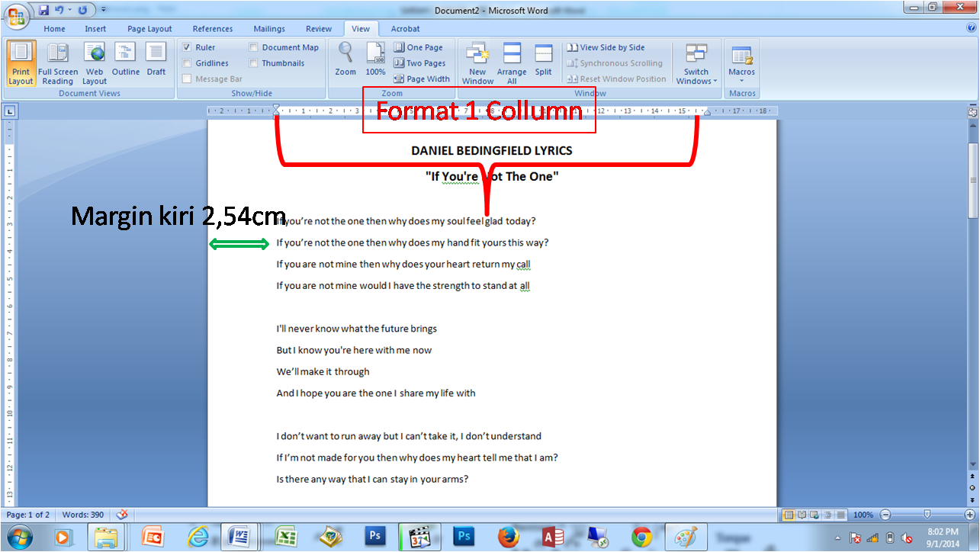Uncheck the Ruler checkbox
Screen dimensions: 980x552
(x=187, y=47)
